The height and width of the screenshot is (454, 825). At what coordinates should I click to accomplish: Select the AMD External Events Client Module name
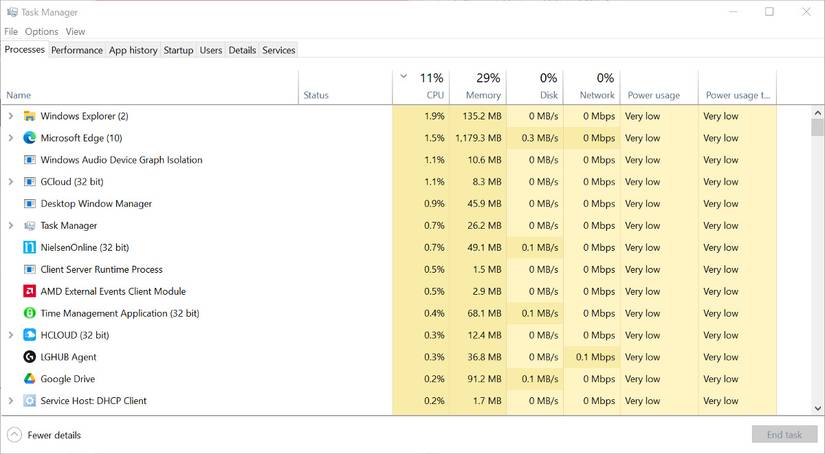click(113, 291)
